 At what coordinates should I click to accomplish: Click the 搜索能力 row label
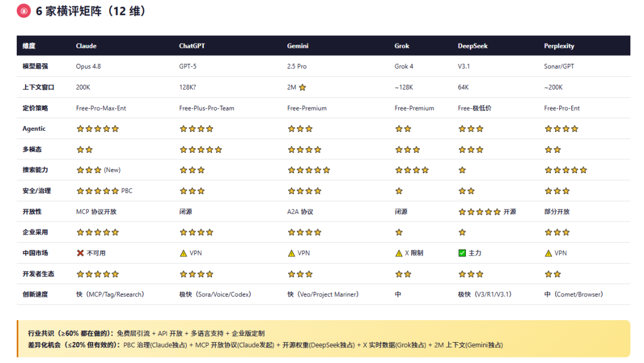[35, 170]
